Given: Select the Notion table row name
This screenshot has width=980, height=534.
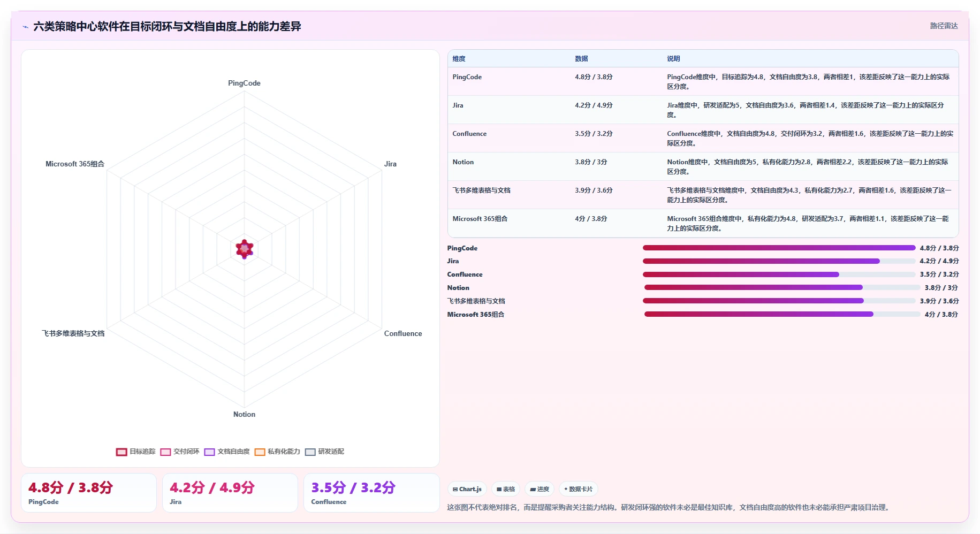Looking at the screenshot, I should tap(463, 162).
